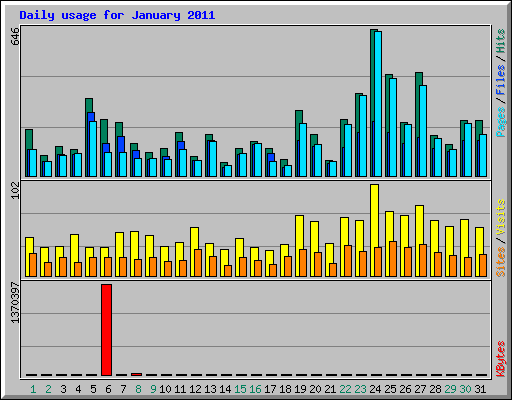Click the day 13 axis label
This screenshot has height=400, width=512.
210,389
